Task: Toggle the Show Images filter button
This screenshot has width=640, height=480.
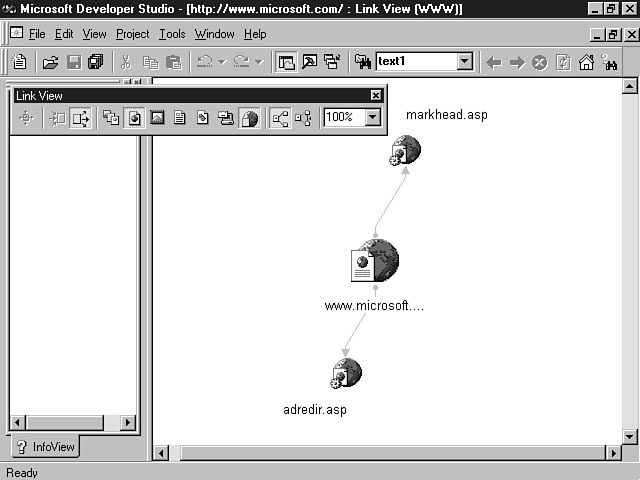Action: coord(157,118)
